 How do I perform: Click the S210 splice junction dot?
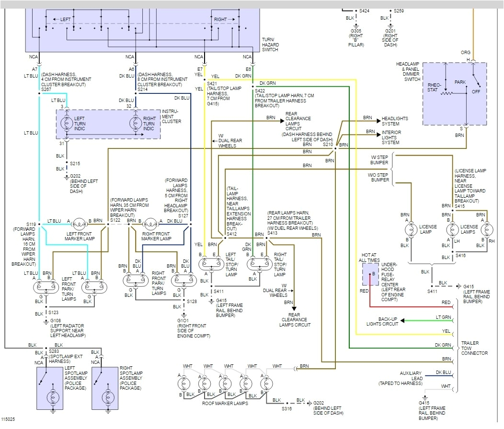click(x=335, y=148)
